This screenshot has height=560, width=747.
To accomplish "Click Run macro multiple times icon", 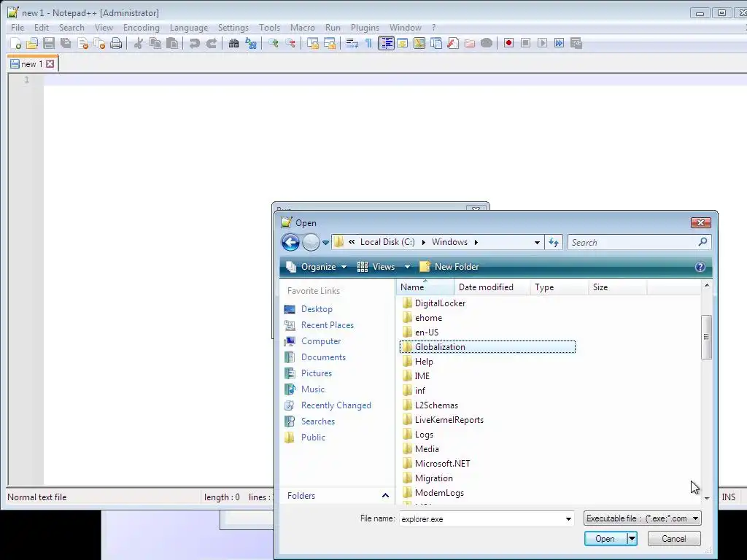I will [x=560, y=43].
